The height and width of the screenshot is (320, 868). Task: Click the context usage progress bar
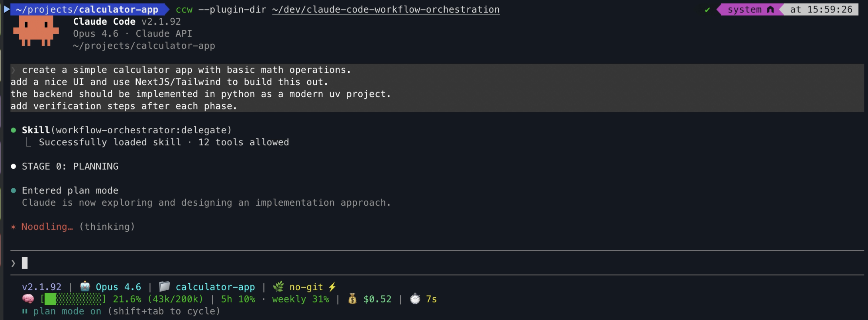[73, 299]
